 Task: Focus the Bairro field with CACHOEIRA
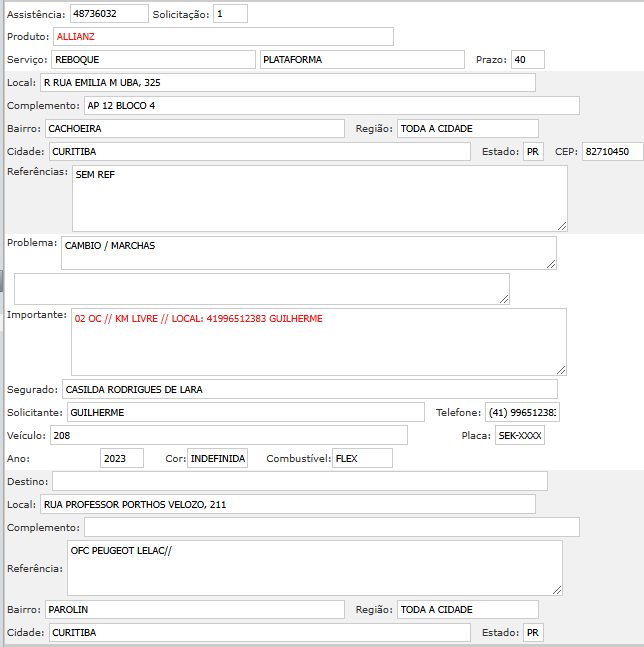[x=194, y=129]
